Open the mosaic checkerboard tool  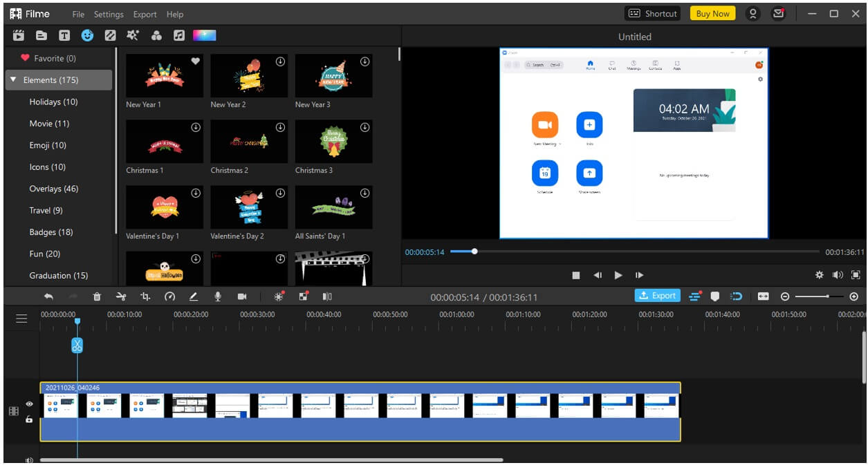(304, 296)
